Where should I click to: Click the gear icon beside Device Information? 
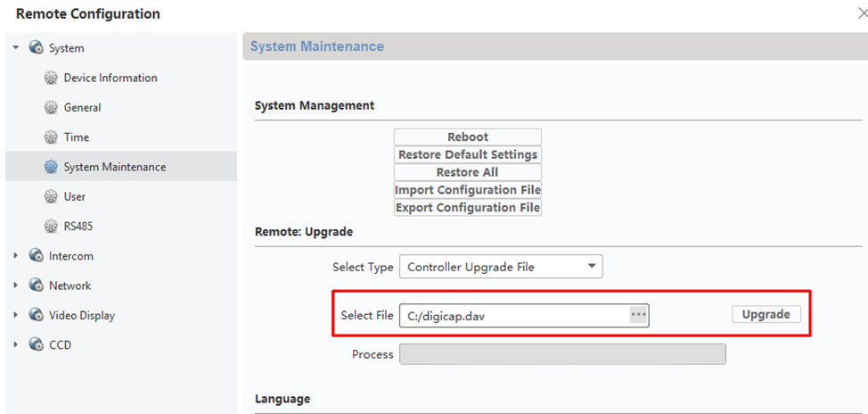tap(51, 79)
